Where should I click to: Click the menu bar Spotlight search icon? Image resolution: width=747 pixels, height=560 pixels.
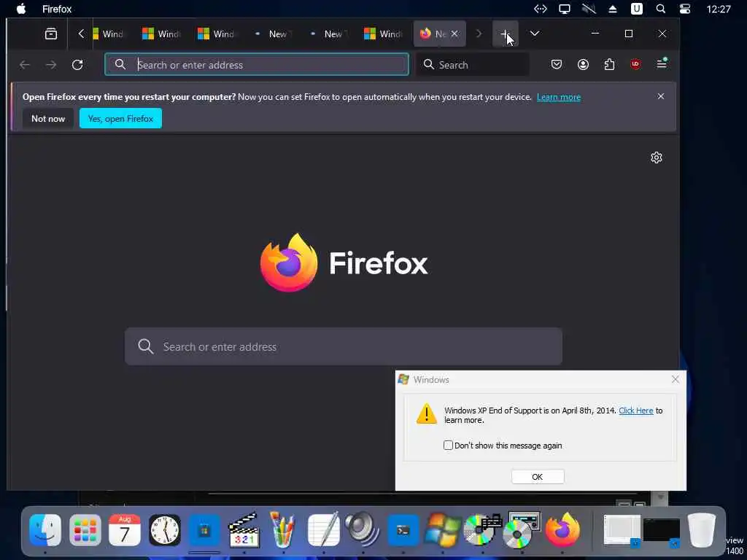click(661, 9)
